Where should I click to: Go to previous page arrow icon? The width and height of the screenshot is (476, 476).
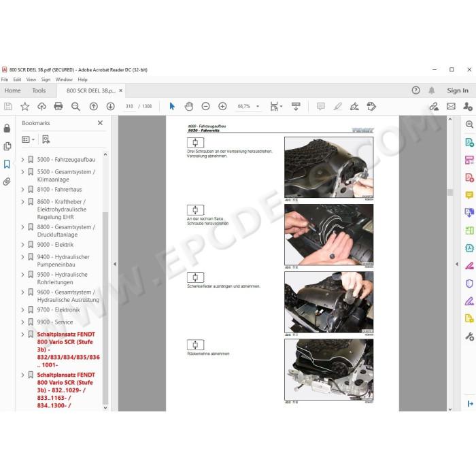(x=94, y=106)
